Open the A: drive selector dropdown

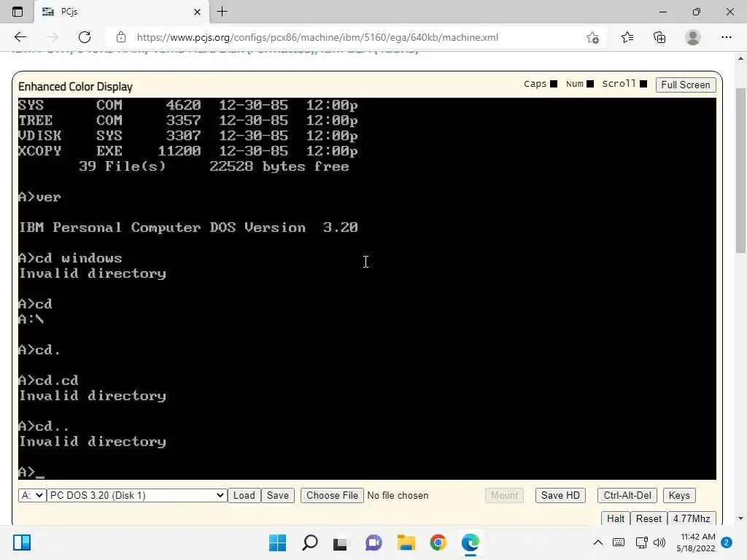(x=32, y=495)
